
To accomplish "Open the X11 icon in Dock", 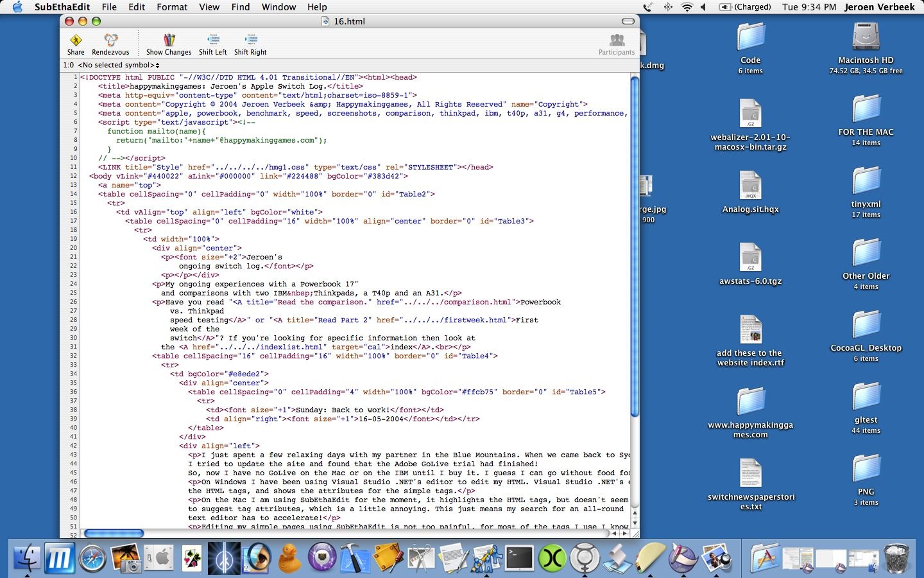I will [x=552, y=557].
